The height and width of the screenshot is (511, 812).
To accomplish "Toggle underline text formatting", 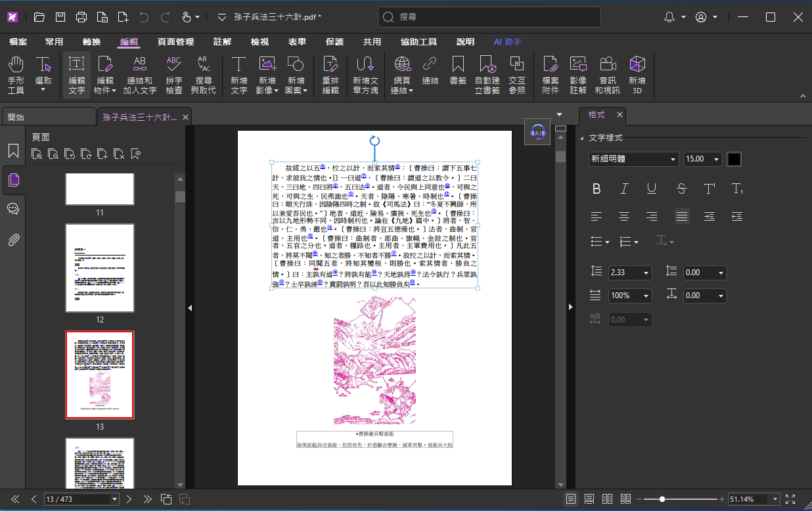I will pyautogui.click(x=652, y=189).
